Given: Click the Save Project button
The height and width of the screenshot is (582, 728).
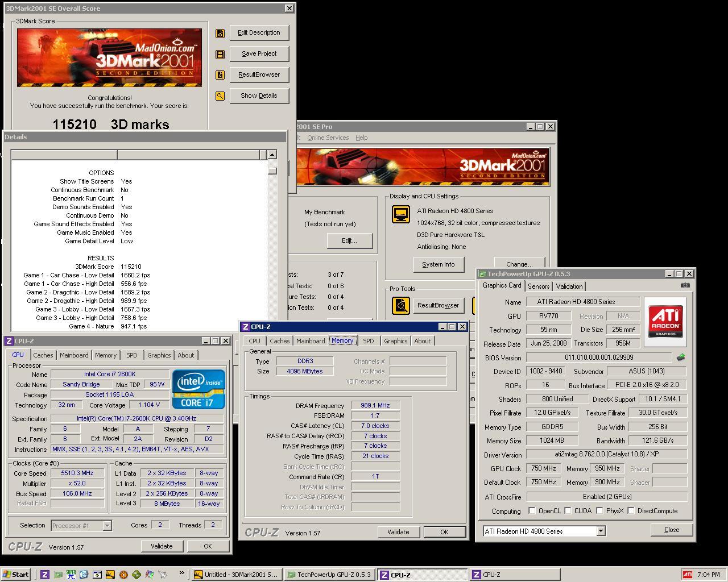Looking at the screenshot, I should 259,54.
